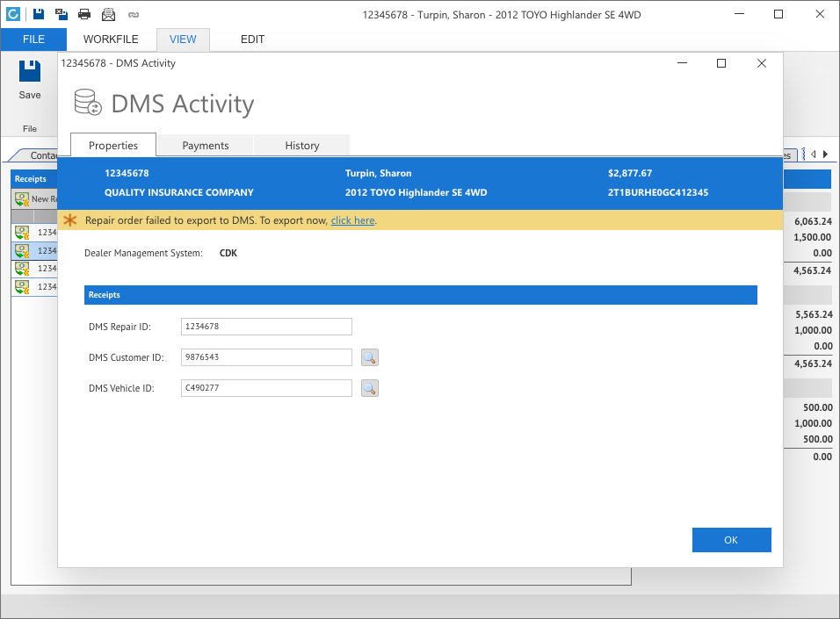
Task: Click the 'CDK' dealer management system value
Action: click(228, 253)
